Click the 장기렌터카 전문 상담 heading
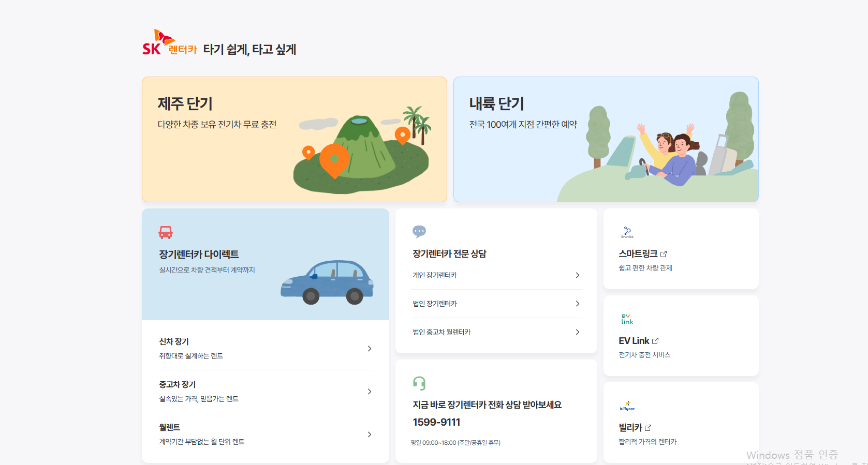The height and width of the screenshot is (465, 868). pyautogui.click(x=449, y=254)
